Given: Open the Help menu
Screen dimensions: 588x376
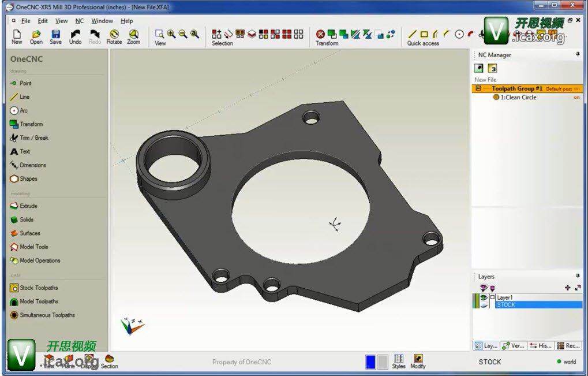Looking at the screenshot, I should click(127, 21).
